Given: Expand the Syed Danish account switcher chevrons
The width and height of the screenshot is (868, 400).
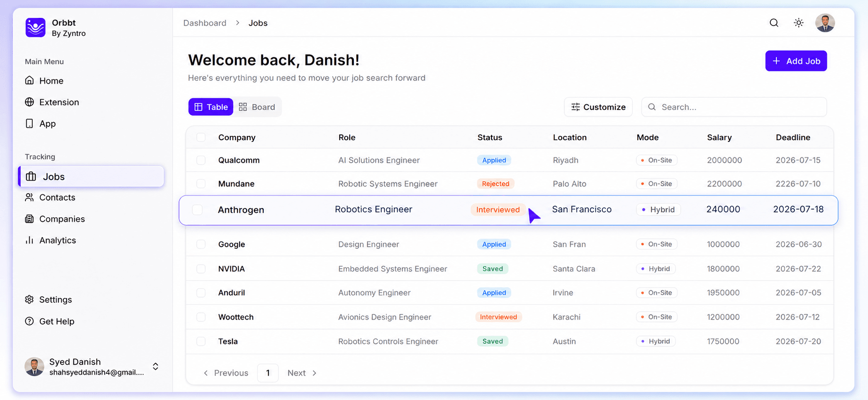Looking at the screenshot, I should (156, 367).
